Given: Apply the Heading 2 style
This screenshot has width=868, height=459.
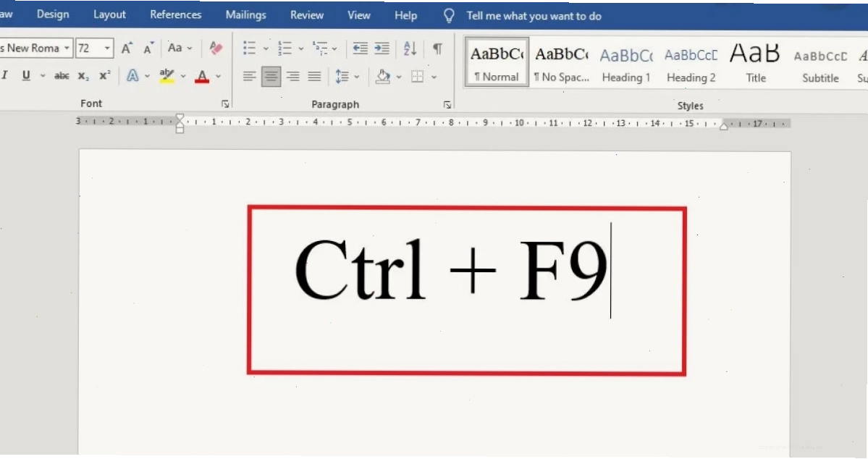Looking at the screenshot, I should point(691,64).
